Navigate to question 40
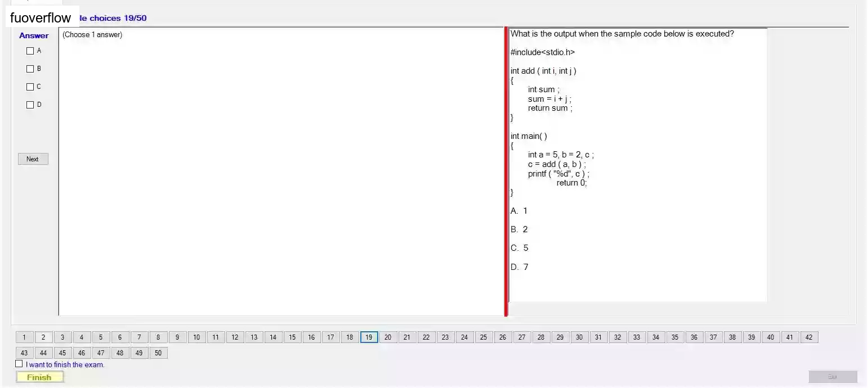Viewport: 868px width, 388px height. [x=771, y=337]
